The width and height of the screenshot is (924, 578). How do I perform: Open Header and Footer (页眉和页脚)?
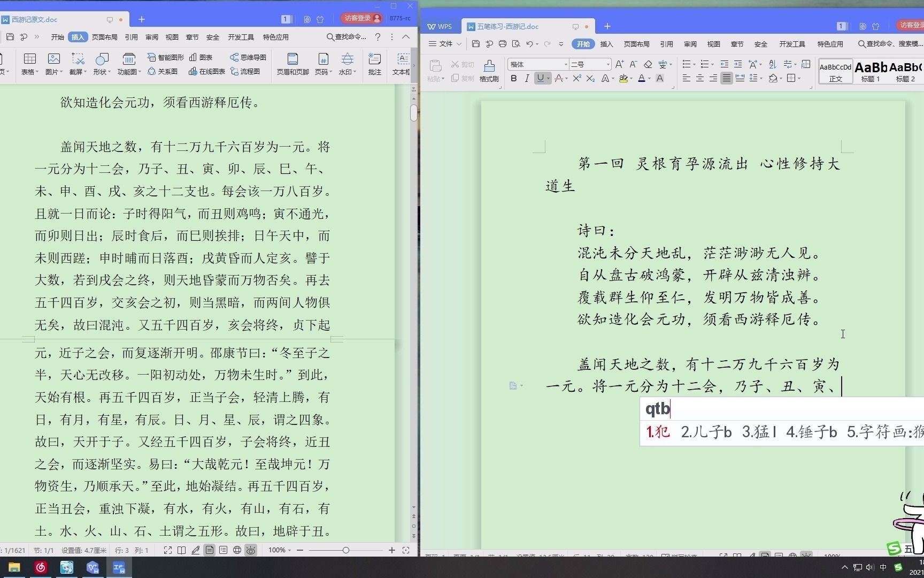pos(292,64)
